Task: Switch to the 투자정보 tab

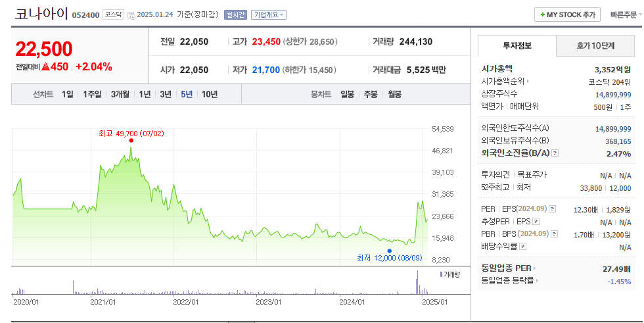Action: 517,45
